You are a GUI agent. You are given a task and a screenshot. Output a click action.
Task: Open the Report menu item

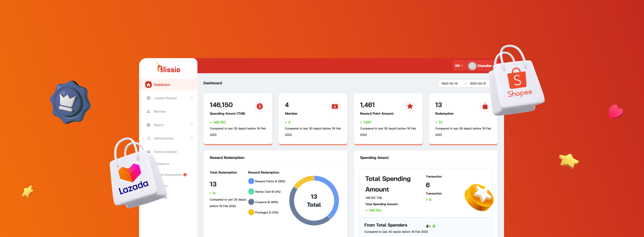click(x=168, y=125)
